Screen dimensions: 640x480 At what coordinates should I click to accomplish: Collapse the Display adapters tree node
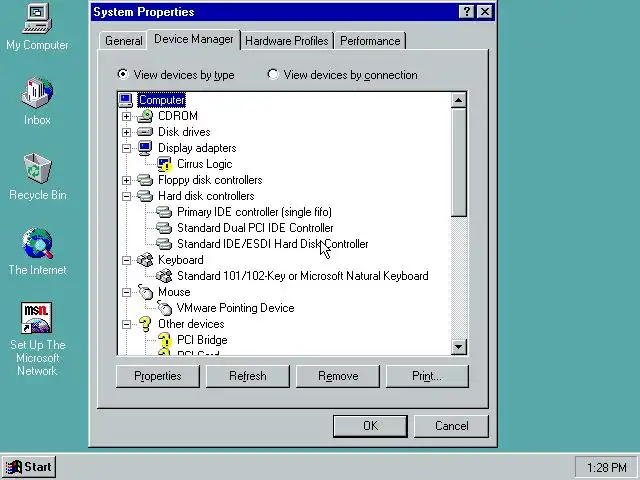(x=127, y=148)
